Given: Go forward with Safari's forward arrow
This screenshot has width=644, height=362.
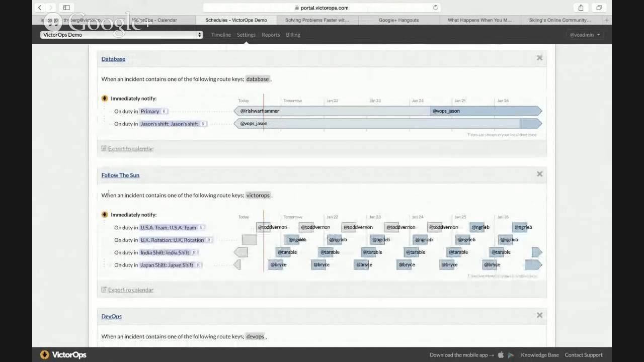Looking at the screenshot, I should pos(51,8).
